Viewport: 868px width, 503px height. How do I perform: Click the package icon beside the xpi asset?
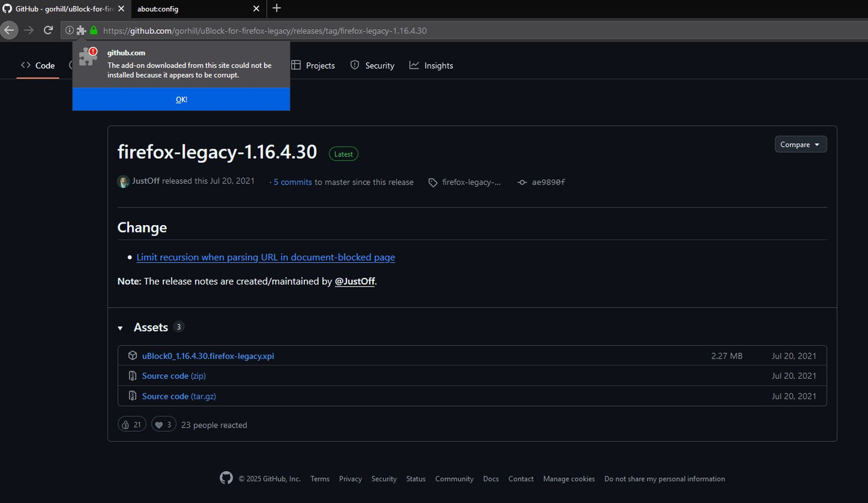[x=133, y=355]
